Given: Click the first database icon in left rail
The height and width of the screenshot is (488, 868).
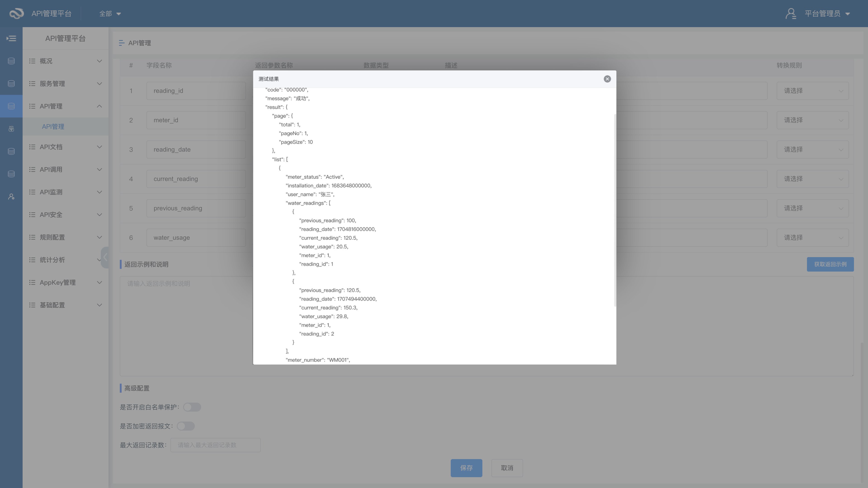Looking at the screenshot, I should coord(11,61).
